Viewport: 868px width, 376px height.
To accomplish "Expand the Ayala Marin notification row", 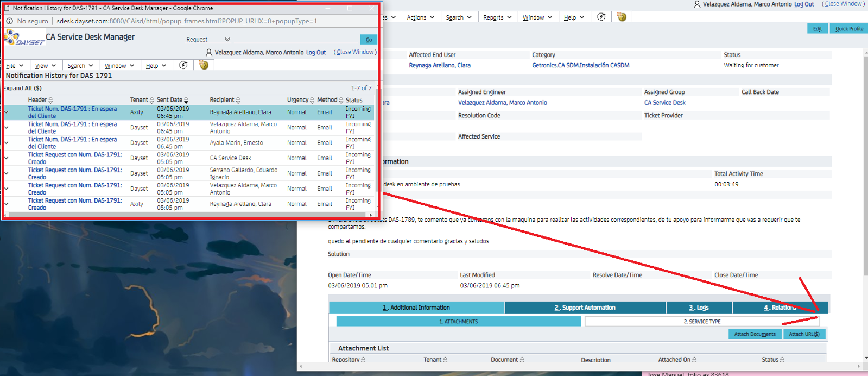I will click(x=7, y=143).
